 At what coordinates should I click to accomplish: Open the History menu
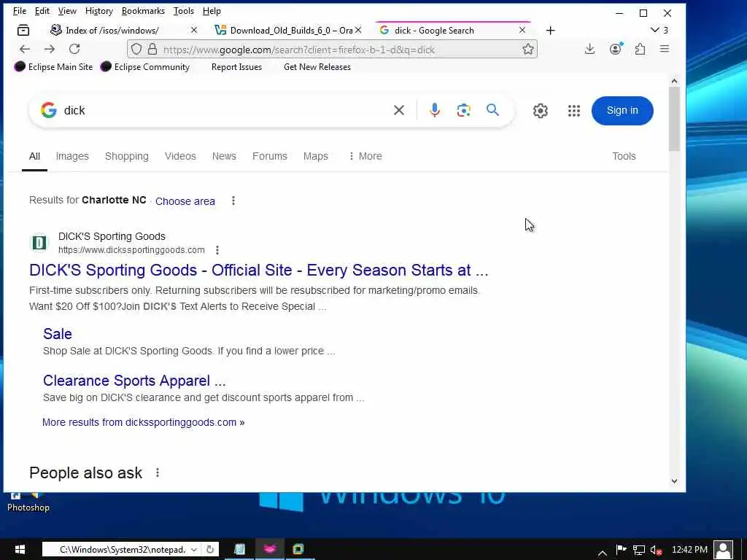pyautogui.click(x=99, y=11)
